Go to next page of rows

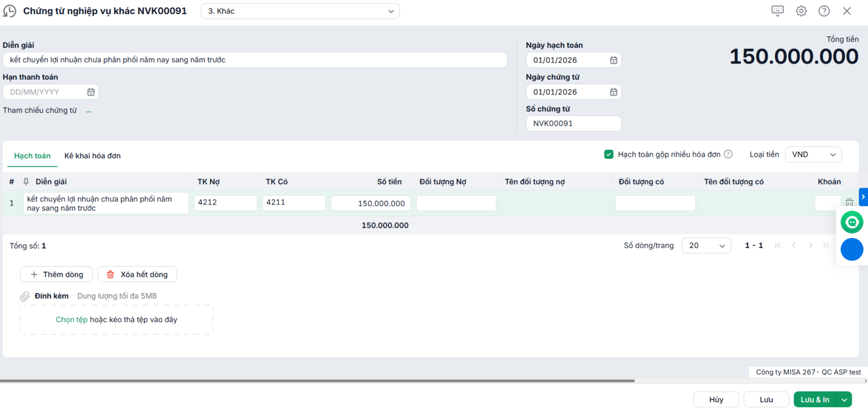[x=810, y=246]
